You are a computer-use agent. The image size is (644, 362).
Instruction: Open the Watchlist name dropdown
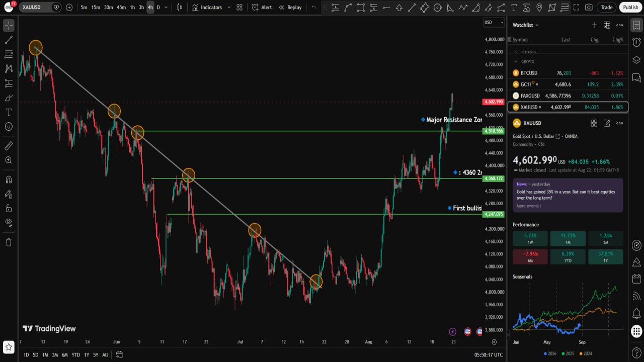(526, 25)
